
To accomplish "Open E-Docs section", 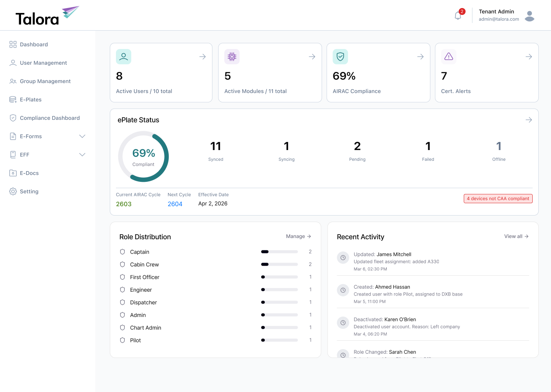I will click(29, 173).
